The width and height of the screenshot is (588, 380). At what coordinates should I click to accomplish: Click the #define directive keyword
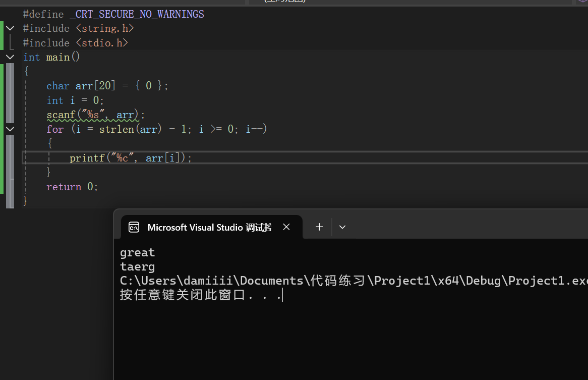click(43, 14)
